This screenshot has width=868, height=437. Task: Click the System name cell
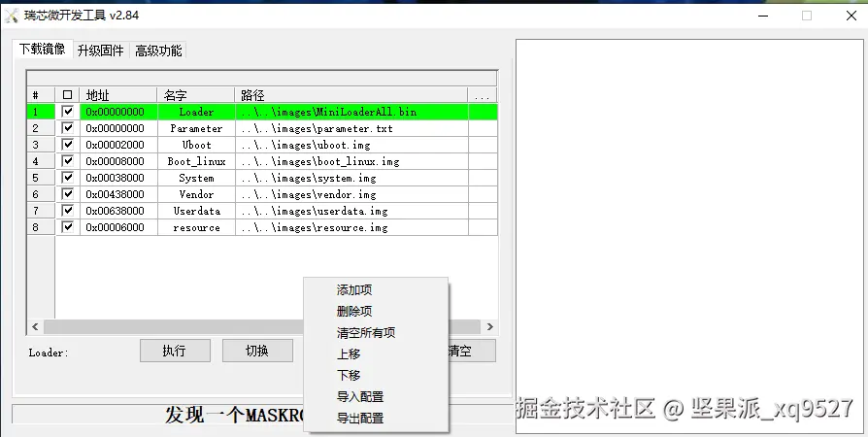click(196, 179)
